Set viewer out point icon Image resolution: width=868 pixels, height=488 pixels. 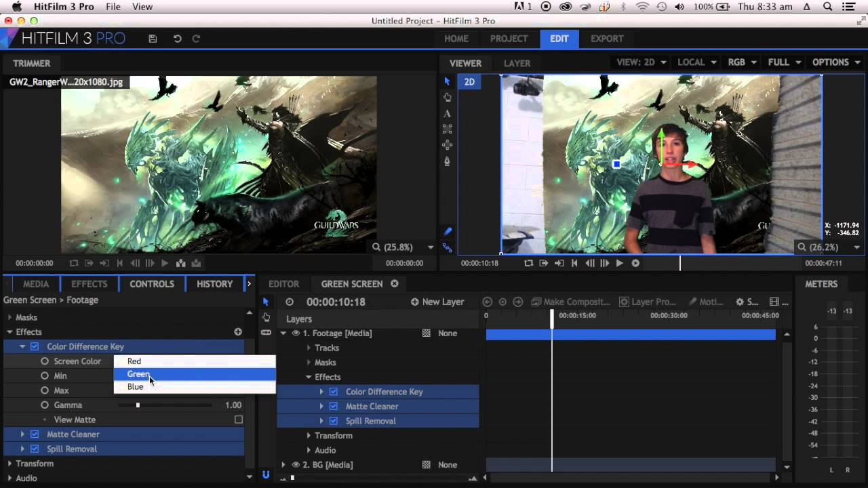[559, 263]
